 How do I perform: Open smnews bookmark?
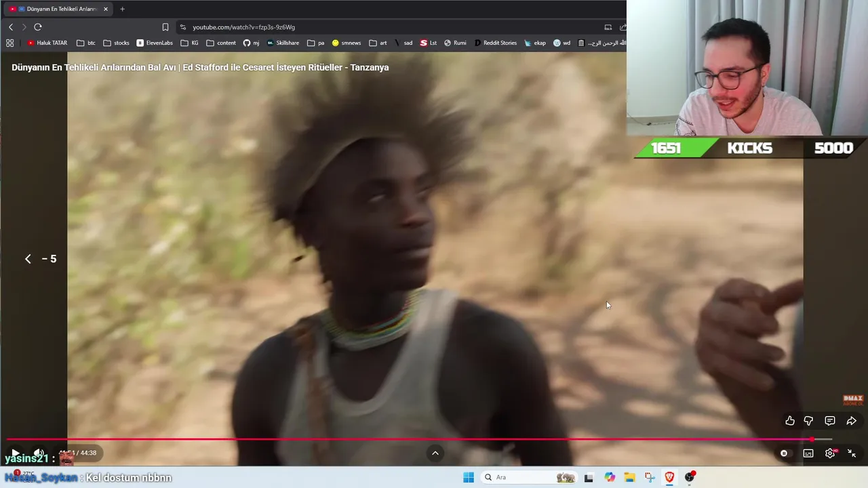tap(346, 43)
